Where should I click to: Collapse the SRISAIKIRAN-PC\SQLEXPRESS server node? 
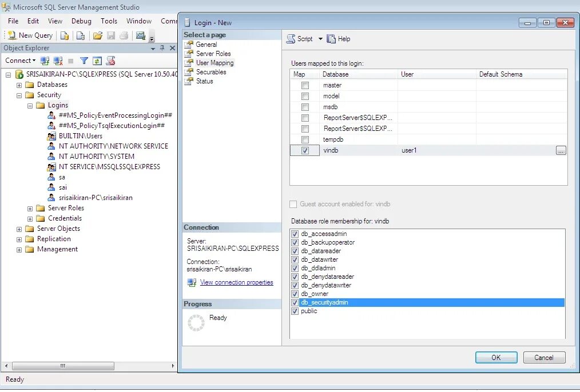click(x=8, y=75)
